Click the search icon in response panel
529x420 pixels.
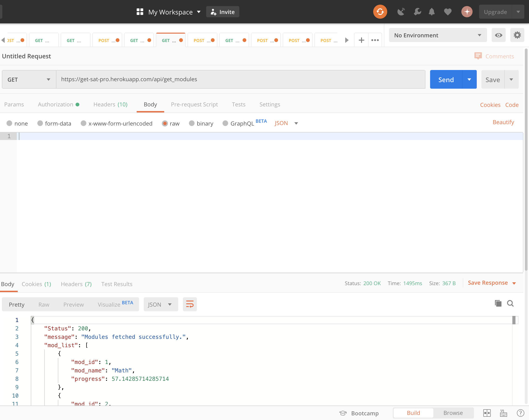click(511, 304)
